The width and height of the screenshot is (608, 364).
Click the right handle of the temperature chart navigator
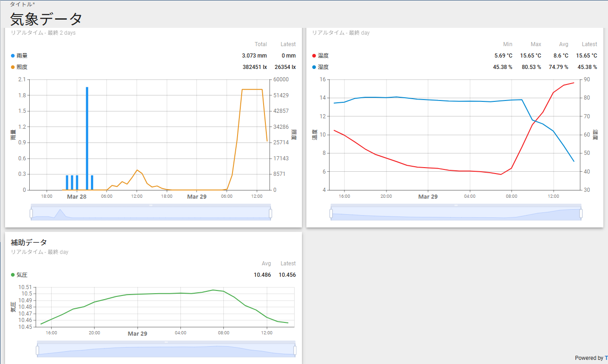[x=581, y=213]
